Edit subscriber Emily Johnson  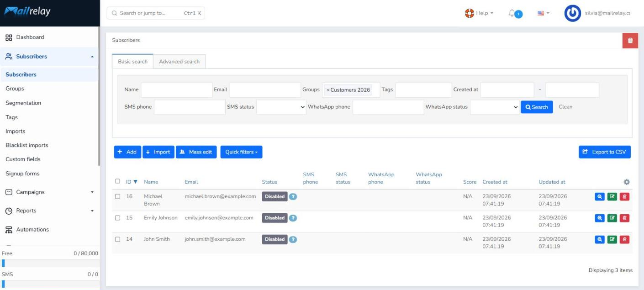[x=612, y=218]
